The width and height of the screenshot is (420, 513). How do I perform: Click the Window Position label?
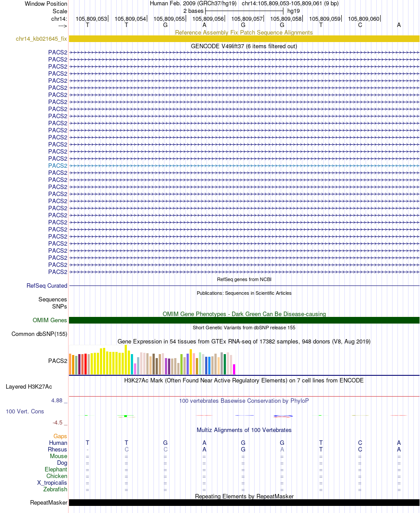[x=46, y=4]
